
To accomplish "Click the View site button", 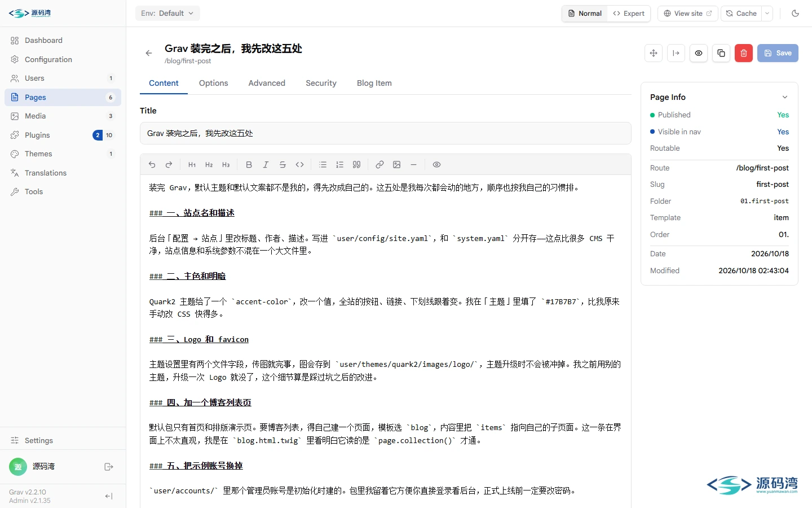I will point(688,14).
